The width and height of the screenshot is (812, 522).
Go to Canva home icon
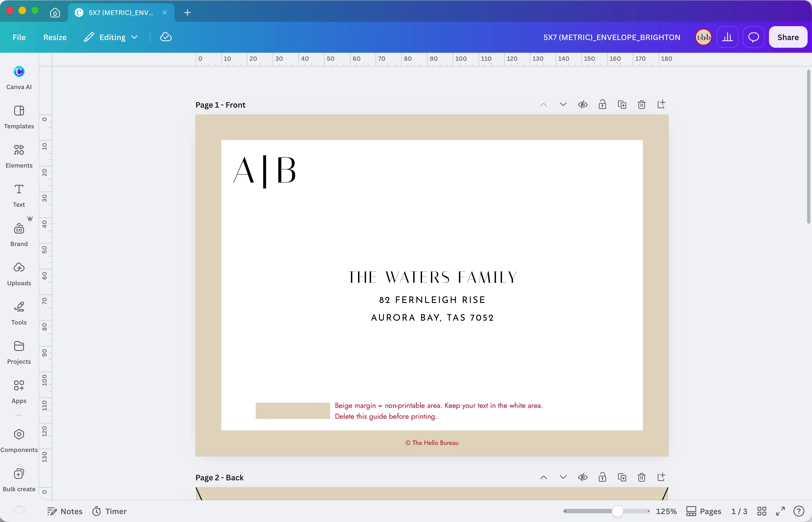55,13
